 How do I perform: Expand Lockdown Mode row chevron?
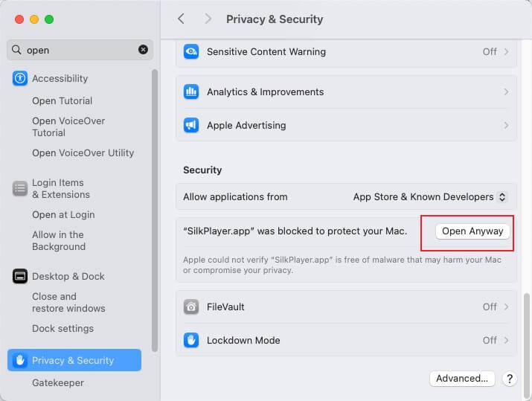[506, 340]
